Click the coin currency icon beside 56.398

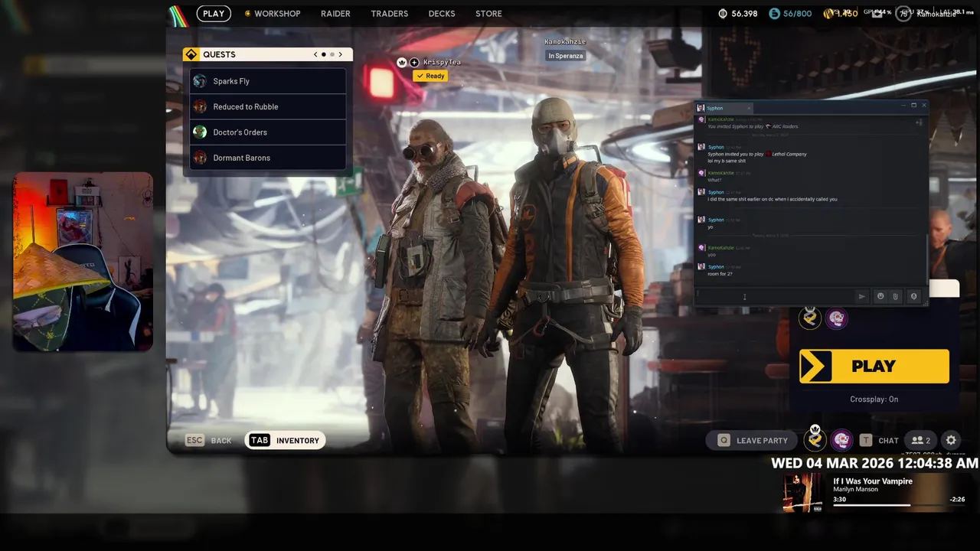coord(724,13)
